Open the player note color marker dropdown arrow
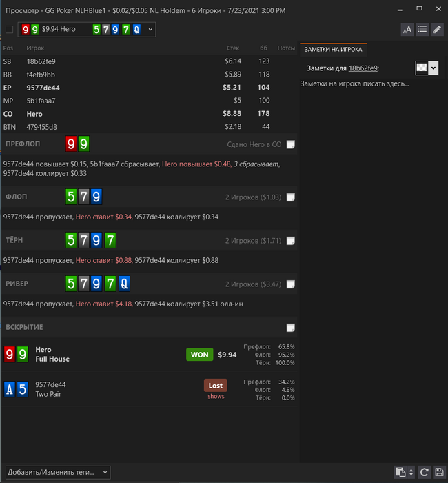The height and width of the screenshot is (483, 448). click(x=434, y=68)
